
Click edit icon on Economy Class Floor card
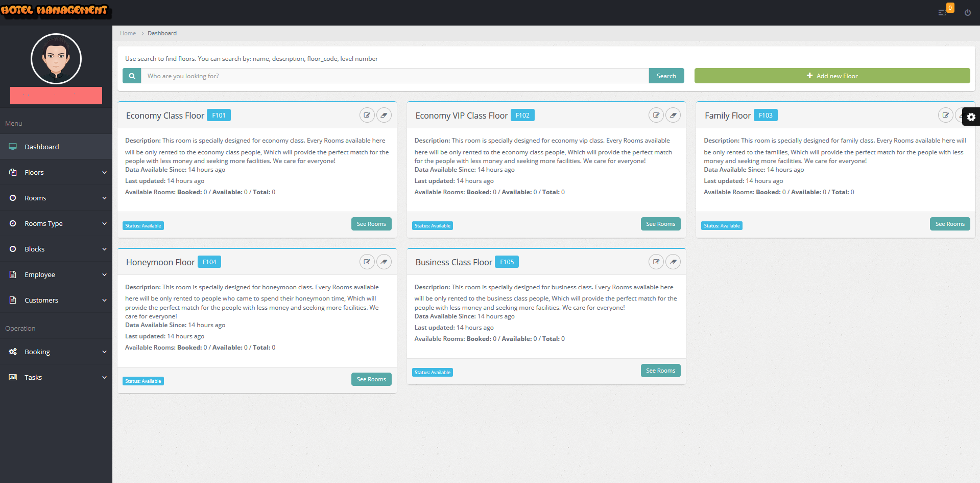tap(367, 116)
